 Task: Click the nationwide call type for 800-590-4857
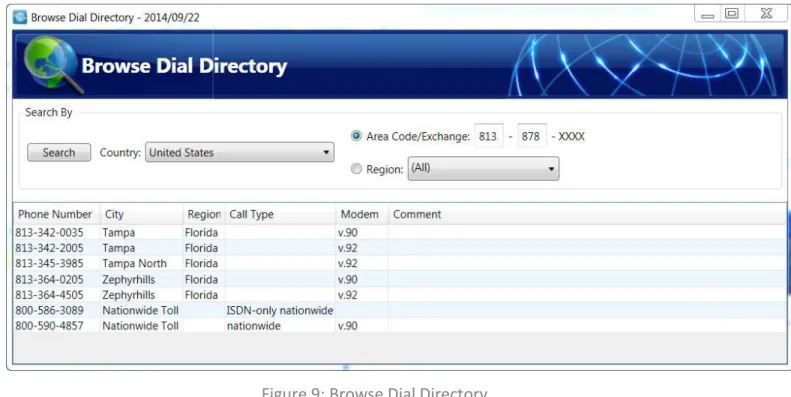(x=254, y=326)
